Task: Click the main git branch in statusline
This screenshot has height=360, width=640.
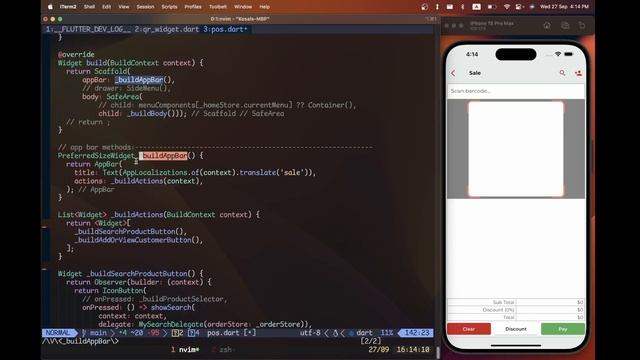Action: pyautogui.click(x=95, y=333)
